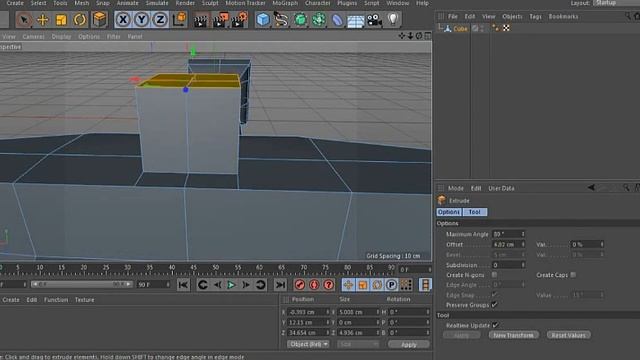This screenshot has width=640, height=360.
Task: Toggle parameter keyframe P icon
Action: click(391, 285)
